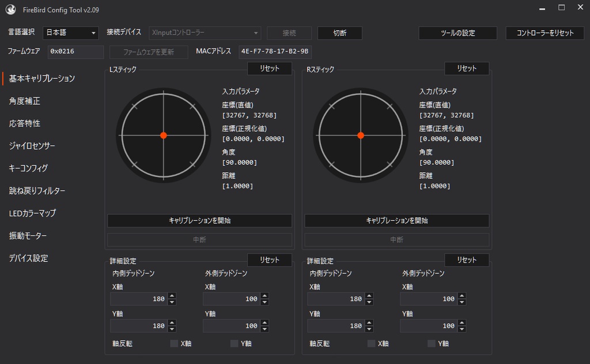Open the 言語選択 language dropdown

click(x=70, y=33)
